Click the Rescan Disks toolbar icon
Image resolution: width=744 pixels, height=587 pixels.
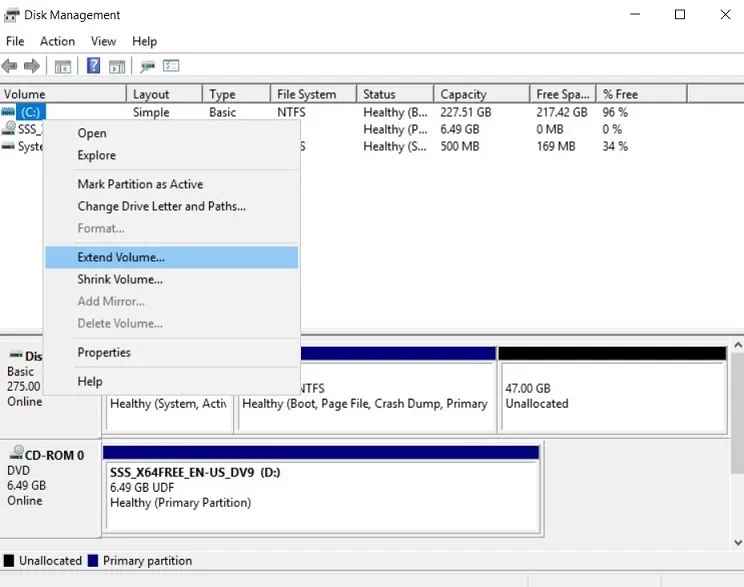(148, 66)
